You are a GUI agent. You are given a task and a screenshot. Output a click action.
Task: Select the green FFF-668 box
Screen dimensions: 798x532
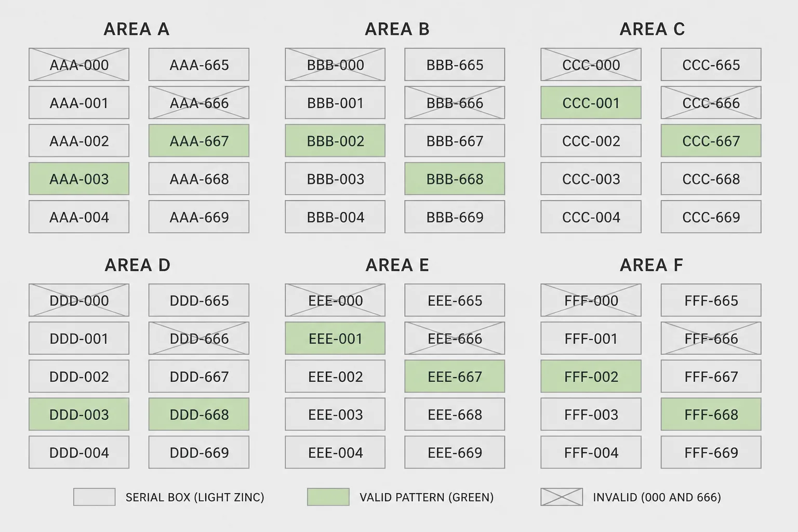point(711,414)
